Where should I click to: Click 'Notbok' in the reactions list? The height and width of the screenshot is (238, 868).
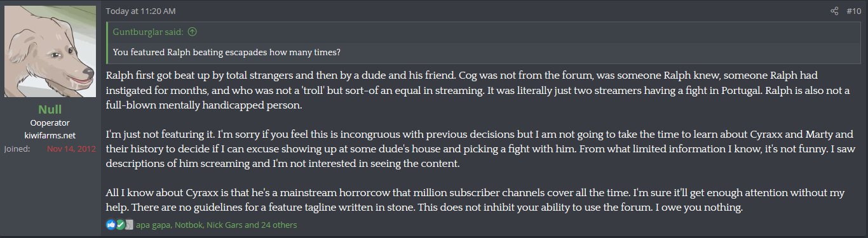[x=189, y=225]
